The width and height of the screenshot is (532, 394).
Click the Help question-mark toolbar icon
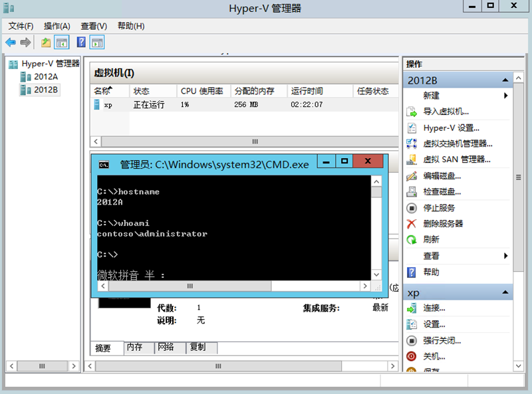pos(81,43)
